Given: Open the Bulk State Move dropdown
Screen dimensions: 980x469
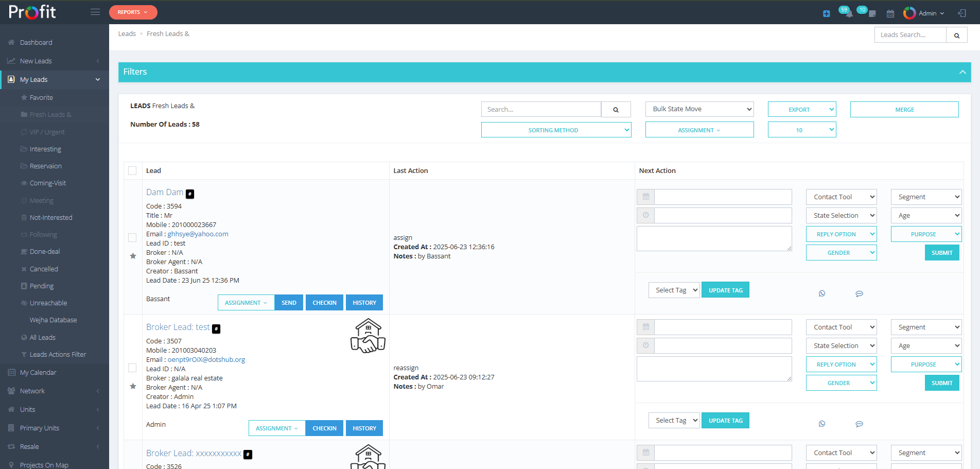Looking at the screenshot, I should (699, 109).
